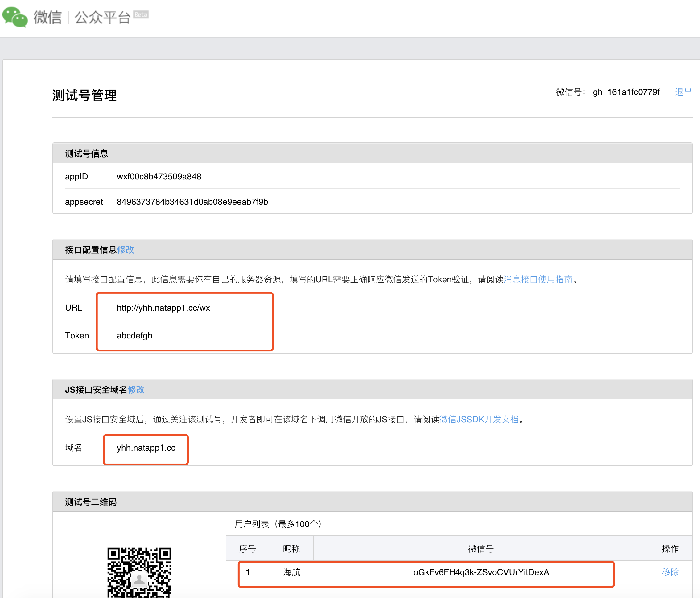Viewport: 700px width, 598px height.
Task: Click the appID value wxf00c8b473509a848
Action: tap(159, 176)
